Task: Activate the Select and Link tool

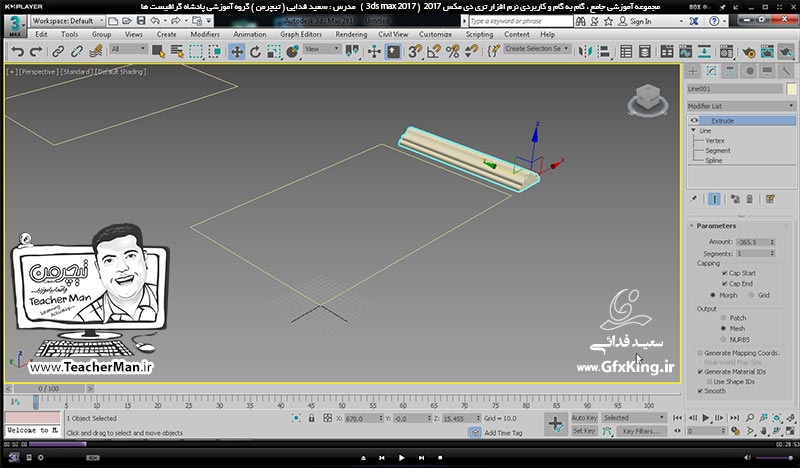Action: (x=58, y=52)
